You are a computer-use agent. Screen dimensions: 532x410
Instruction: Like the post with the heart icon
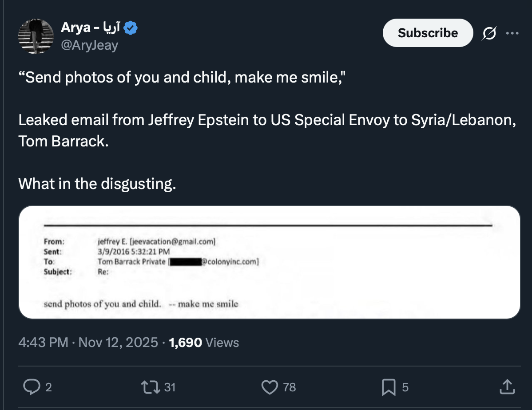click(270, 387)
